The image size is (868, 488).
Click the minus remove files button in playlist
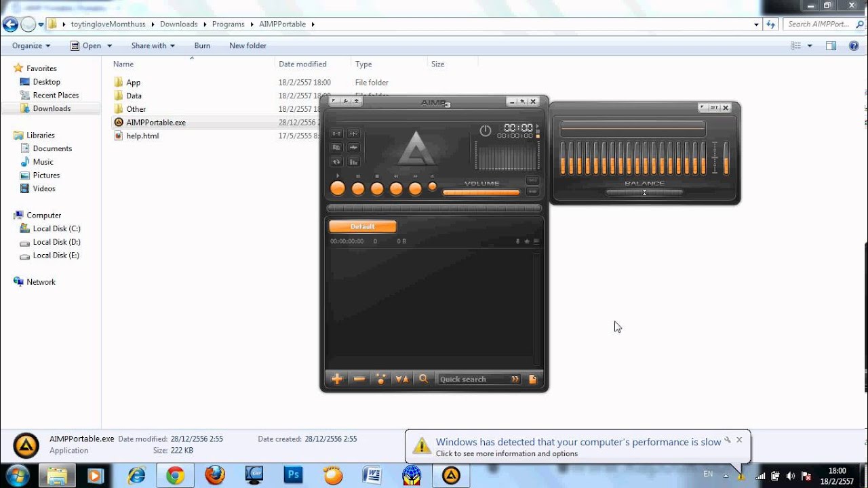coord(359,379)
